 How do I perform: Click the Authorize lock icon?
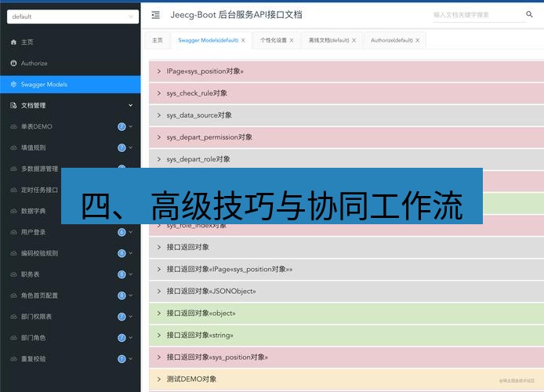pos(13,64)
